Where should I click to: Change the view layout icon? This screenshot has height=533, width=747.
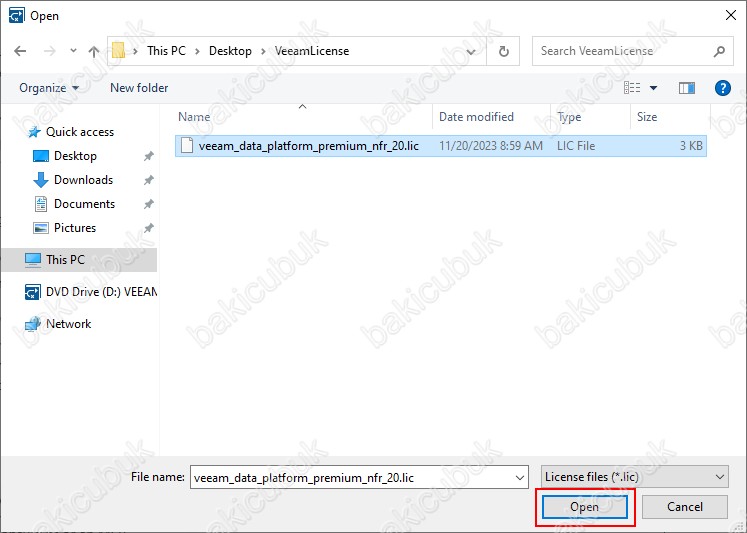[x=632, y=88]
